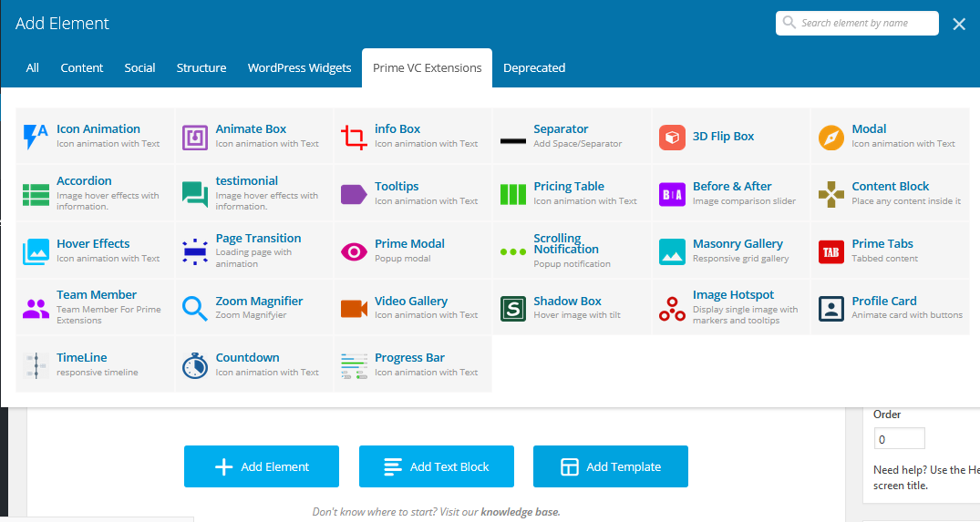Focus the Search element by name field
This screenshot has width=980, height=522.
(857, 23)
